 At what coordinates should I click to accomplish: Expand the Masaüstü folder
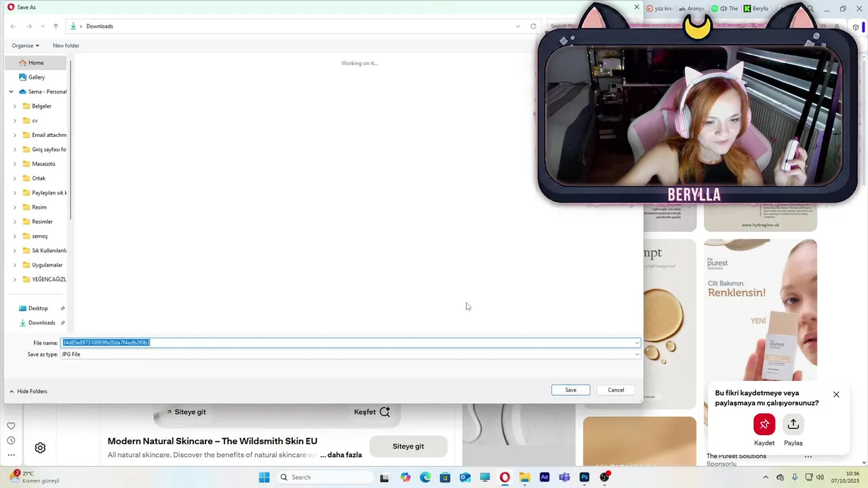[15, 164]
